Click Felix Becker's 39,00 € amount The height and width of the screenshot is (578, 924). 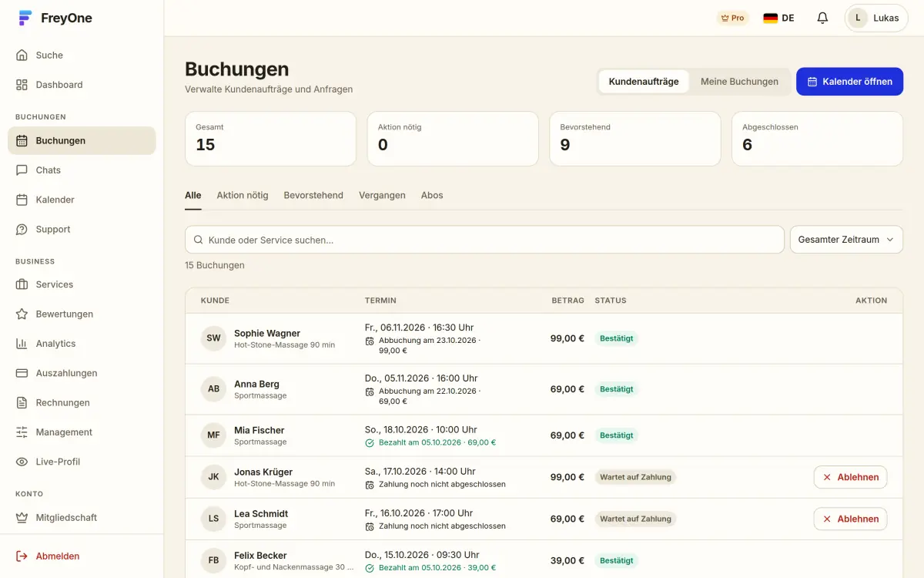click(567, 560)
